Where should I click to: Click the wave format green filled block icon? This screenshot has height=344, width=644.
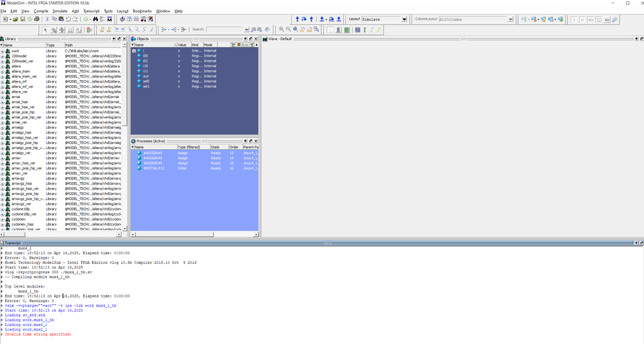pos(347,30)
